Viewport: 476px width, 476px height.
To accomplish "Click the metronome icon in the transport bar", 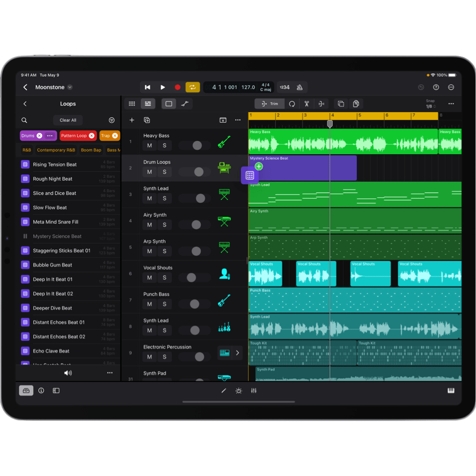I will [299, 88].
